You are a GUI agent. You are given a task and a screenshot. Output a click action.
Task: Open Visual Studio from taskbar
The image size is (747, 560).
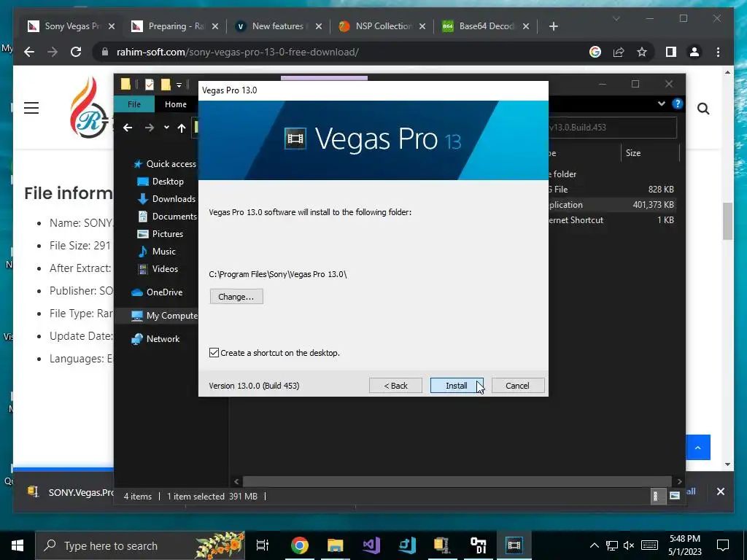tap(371, 545)
